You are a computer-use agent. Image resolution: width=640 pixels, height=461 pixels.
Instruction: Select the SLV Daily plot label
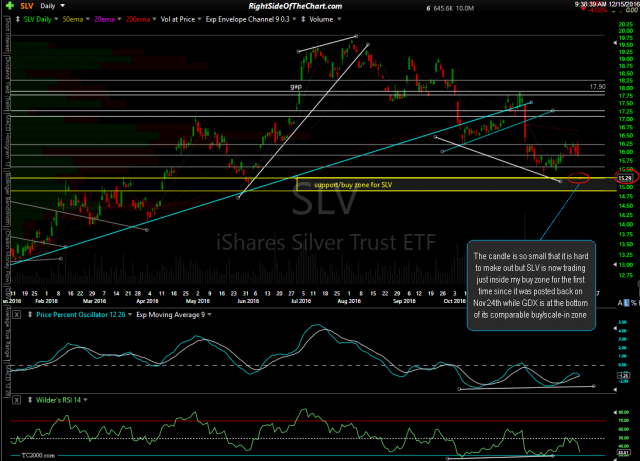38,19
